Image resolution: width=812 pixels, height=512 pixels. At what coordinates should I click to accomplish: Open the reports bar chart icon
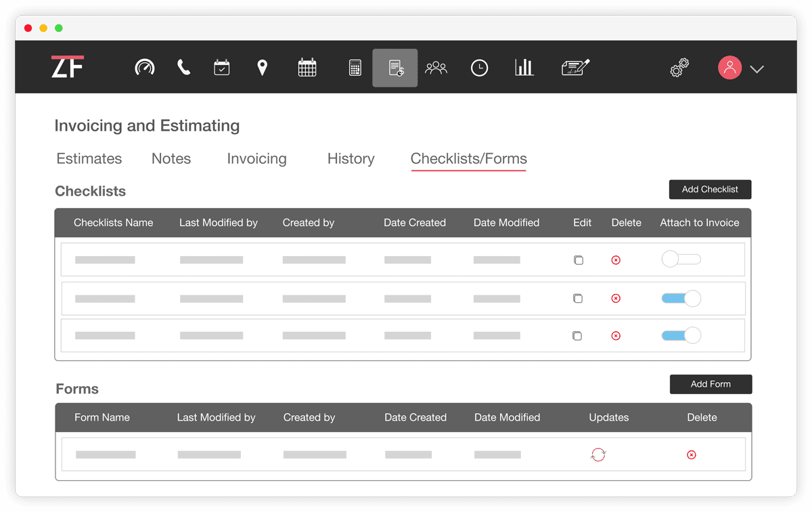pos(524,67)
